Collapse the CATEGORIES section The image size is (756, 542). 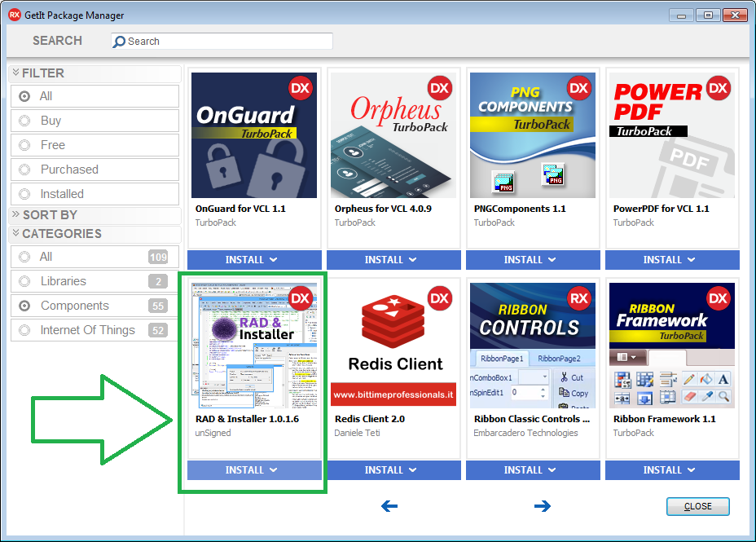click(95, 234)
